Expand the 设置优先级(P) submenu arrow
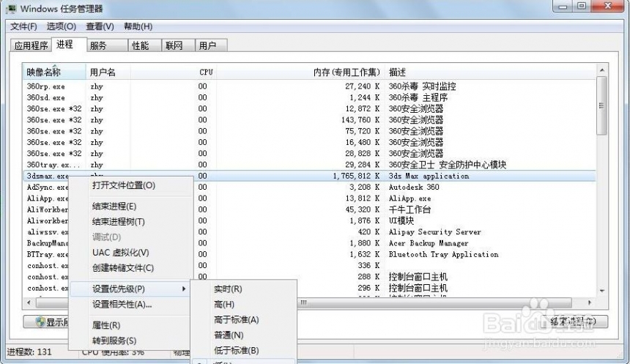Screen dimensions: 630x364 click(184, 289)
